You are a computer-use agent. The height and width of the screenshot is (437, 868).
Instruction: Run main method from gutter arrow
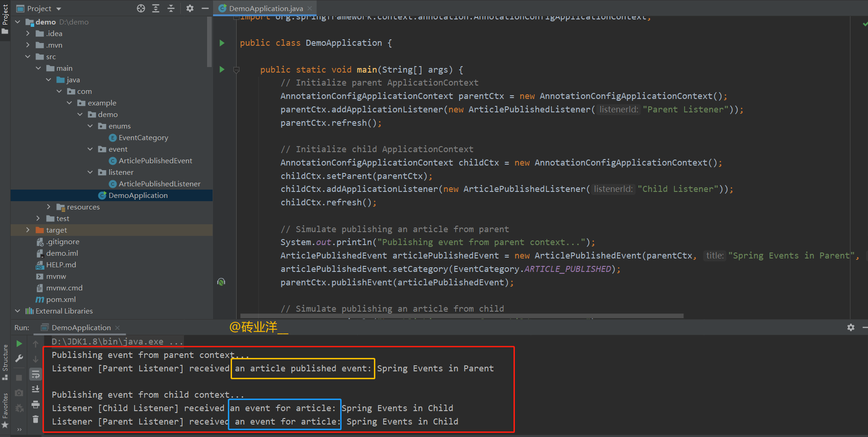[x=222, y=69]
